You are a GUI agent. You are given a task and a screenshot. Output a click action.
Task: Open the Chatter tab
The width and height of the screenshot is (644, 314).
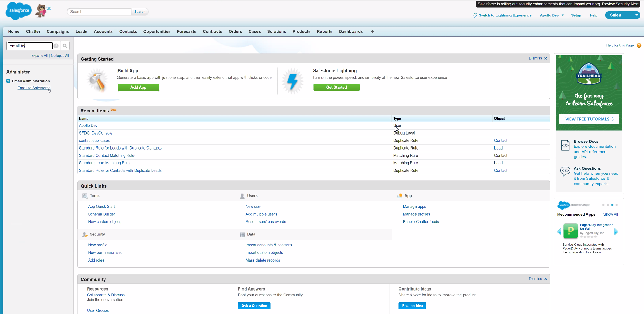tap(33, 31)
